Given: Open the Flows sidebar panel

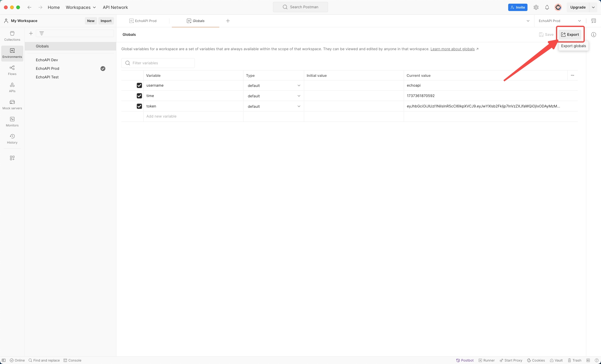Looking at the screenshot, I should click(x=12, y=70).
